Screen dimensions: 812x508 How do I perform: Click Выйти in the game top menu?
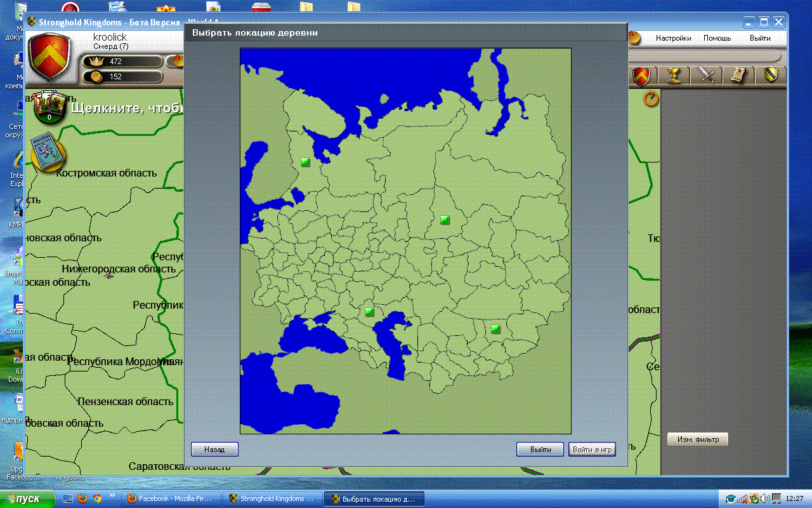[x=760, y=38]
